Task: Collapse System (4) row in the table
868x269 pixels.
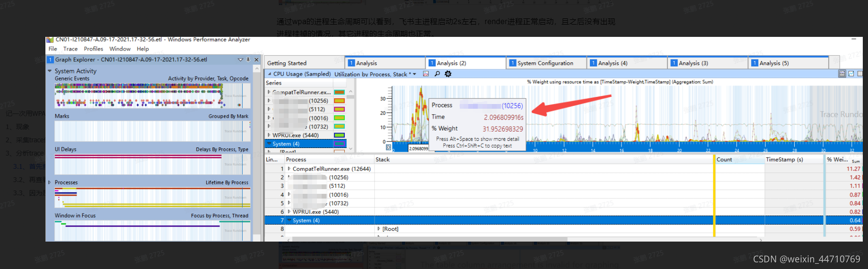Action: pos(289,220)
